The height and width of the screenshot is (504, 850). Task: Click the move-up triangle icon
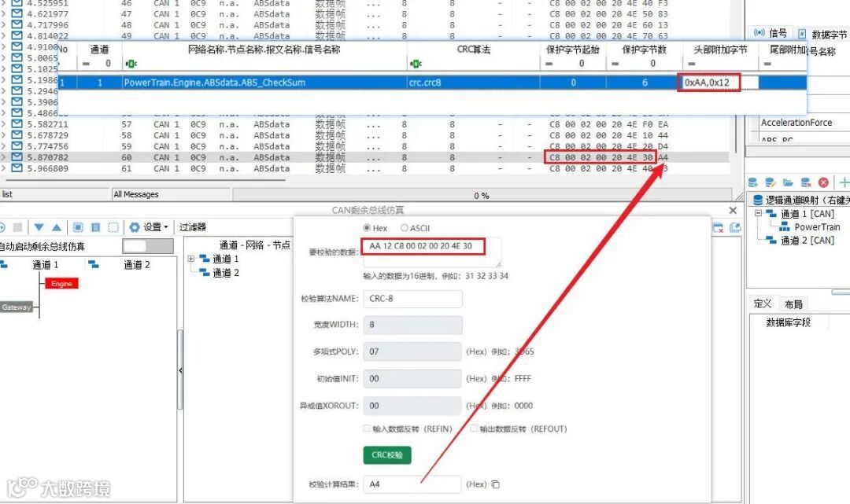57,227
